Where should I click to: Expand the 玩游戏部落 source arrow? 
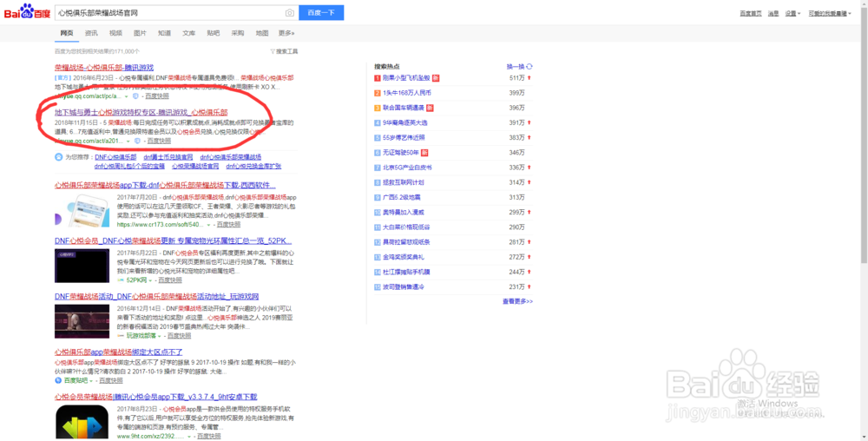[160, 336]
